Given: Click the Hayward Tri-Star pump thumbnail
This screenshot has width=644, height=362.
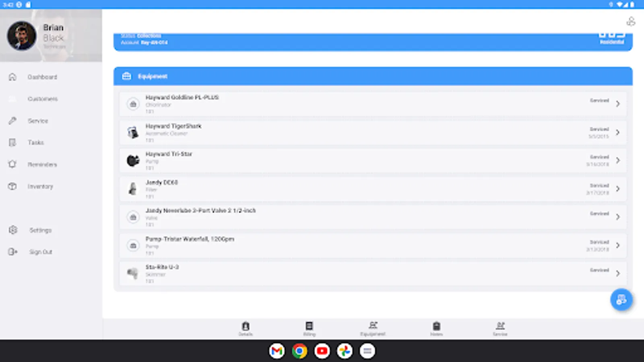Looking at the screenshot, I should point(133,160).
